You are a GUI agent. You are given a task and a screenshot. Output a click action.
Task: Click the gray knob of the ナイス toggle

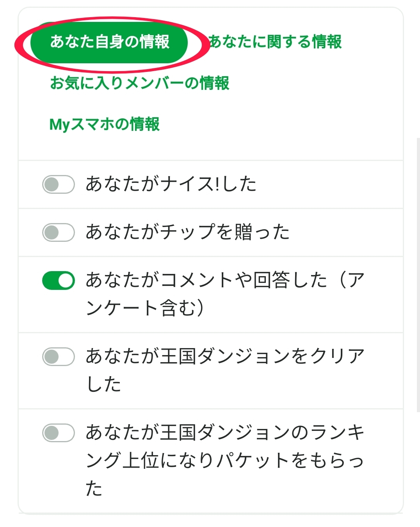[51, 184]
